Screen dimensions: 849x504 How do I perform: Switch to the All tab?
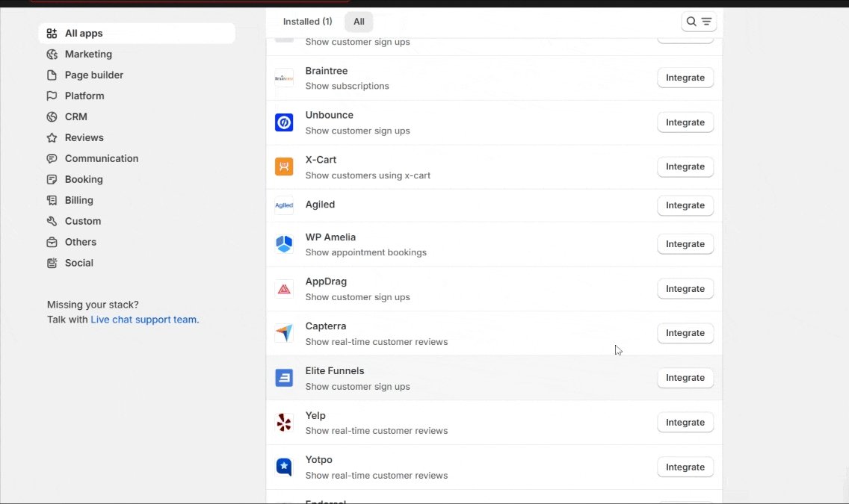[x=359, y=22]
